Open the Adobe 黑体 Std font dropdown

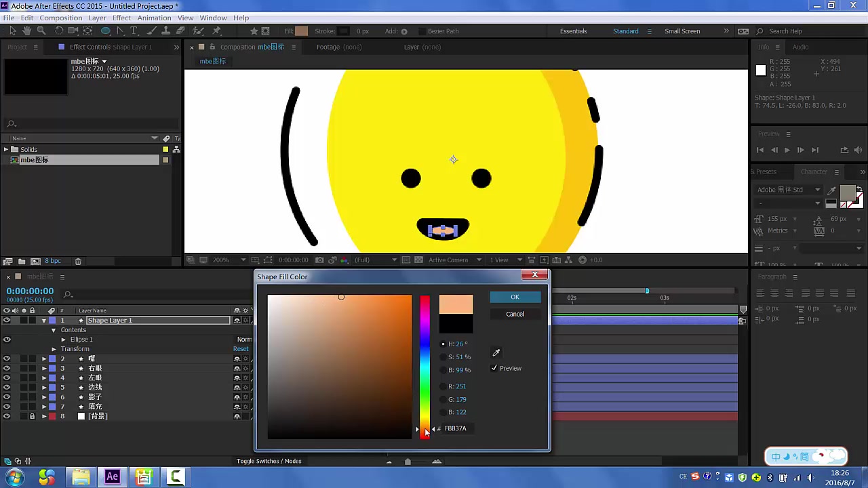click(789, 190)
